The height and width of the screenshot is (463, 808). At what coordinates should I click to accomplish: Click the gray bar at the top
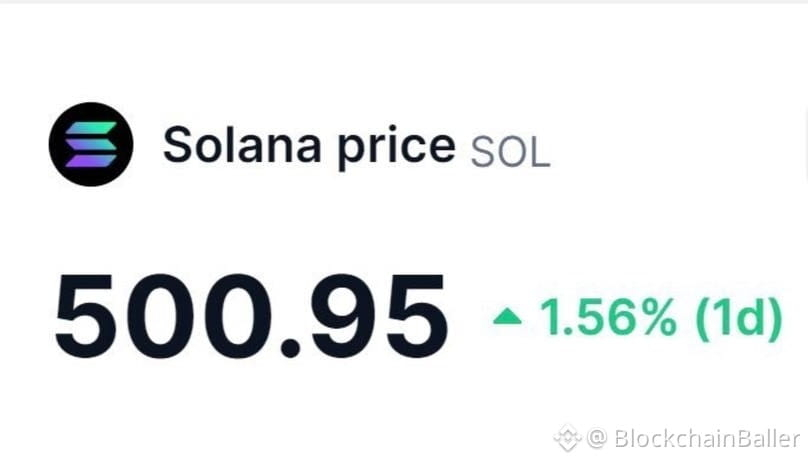[x=404, y=2]
